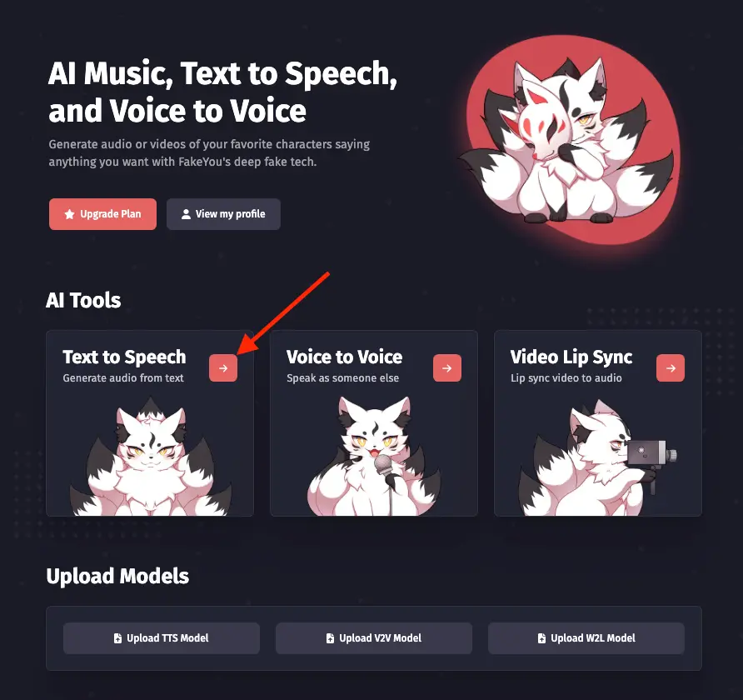
Task: Click the Voice to Voice card title
Action: (x=345, y=357)
